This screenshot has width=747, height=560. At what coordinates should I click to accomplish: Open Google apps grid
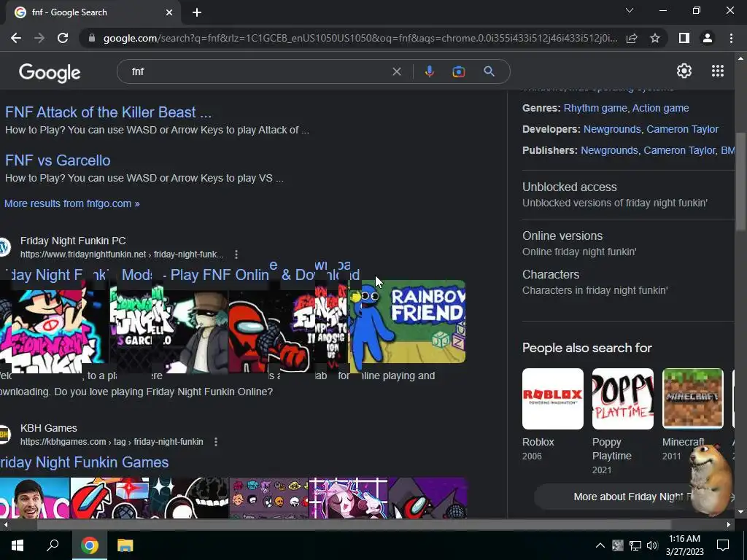point(718,71)
